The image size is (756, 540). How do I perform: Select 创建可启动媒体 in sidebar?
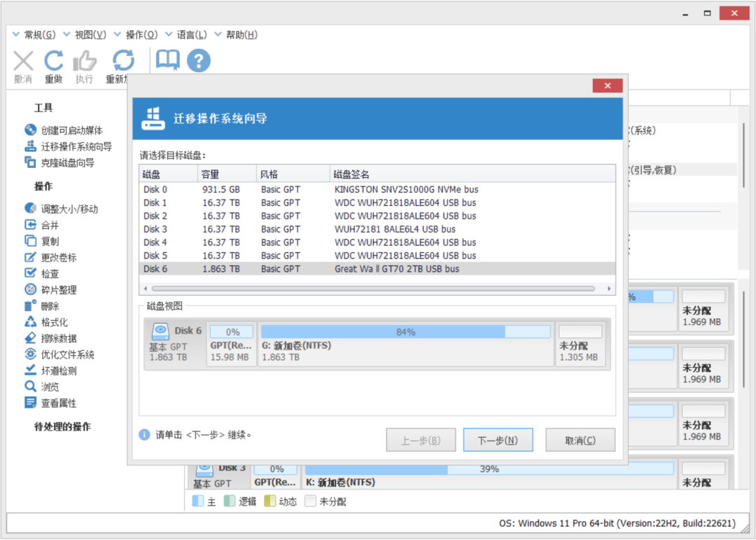pos(64,130)
